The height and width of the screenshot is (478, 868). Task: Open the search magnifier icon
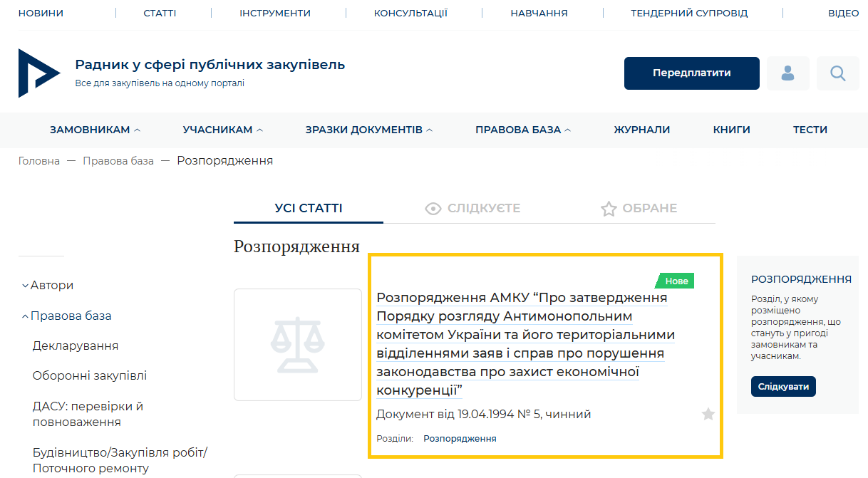pos(838,73)
